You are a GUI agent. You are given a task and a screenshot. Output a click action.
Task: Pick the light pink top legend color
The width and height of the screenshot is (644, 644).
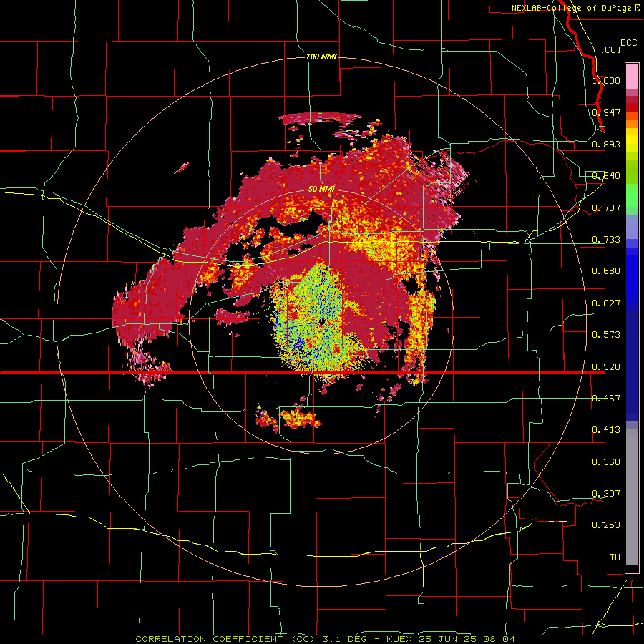[x=632, y=76]
